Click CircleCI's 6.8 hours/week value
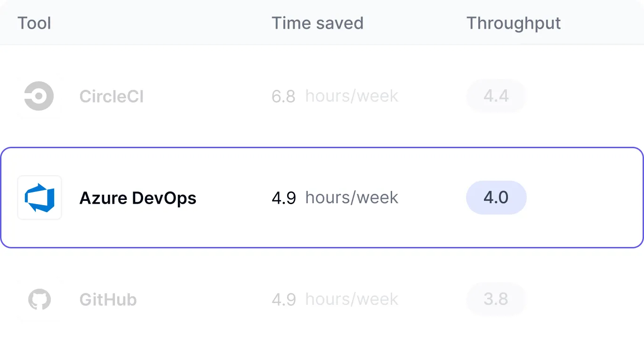This screenshot has width=644, height=350. pos(335,96)
